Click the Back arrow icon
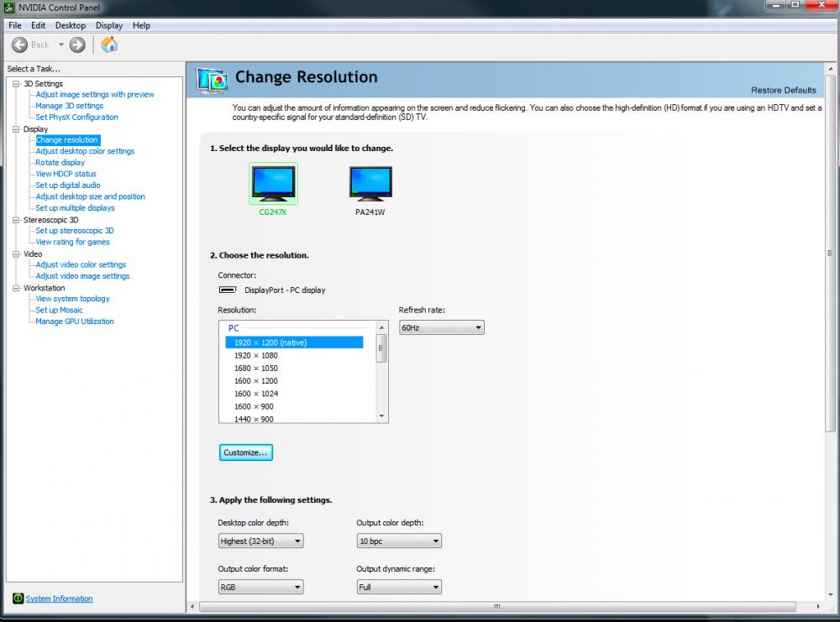Viewport: 840px width, 622px height. (x=20, y=45)
